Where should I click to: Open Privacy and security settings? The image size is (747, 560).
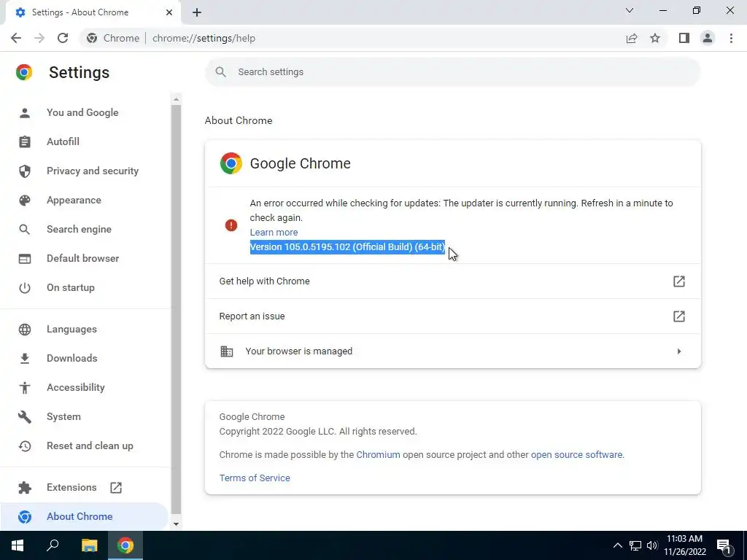click(x=93, y=171)
